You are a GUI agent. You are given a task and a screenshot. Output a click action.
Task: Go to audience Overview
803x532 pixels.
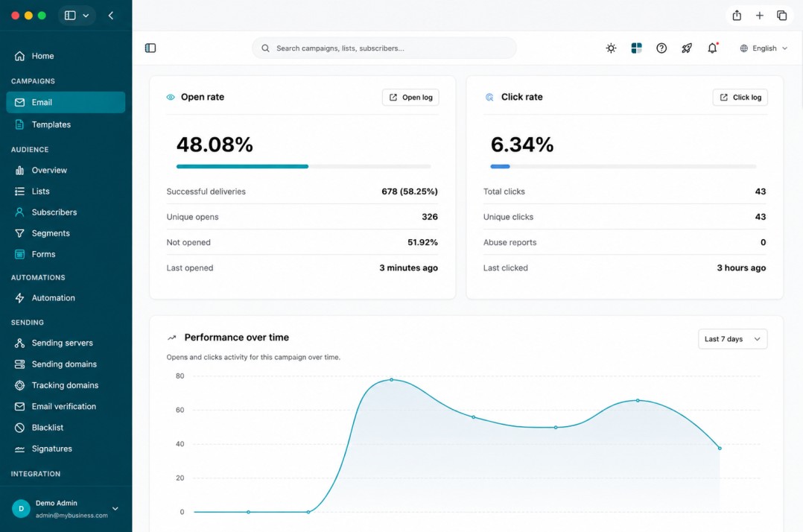tap(66, 170)
